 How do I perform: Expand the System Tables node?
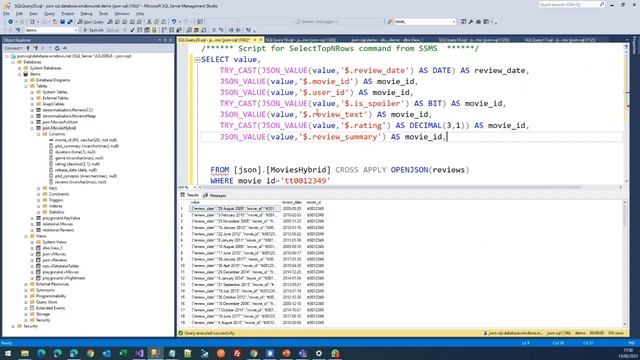(32, 92)
